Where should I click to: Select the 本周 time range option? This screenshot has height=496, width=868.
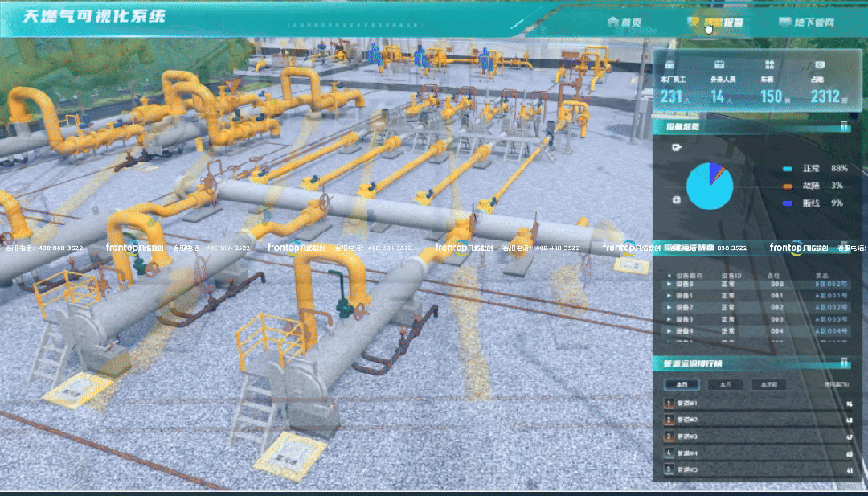682,384
